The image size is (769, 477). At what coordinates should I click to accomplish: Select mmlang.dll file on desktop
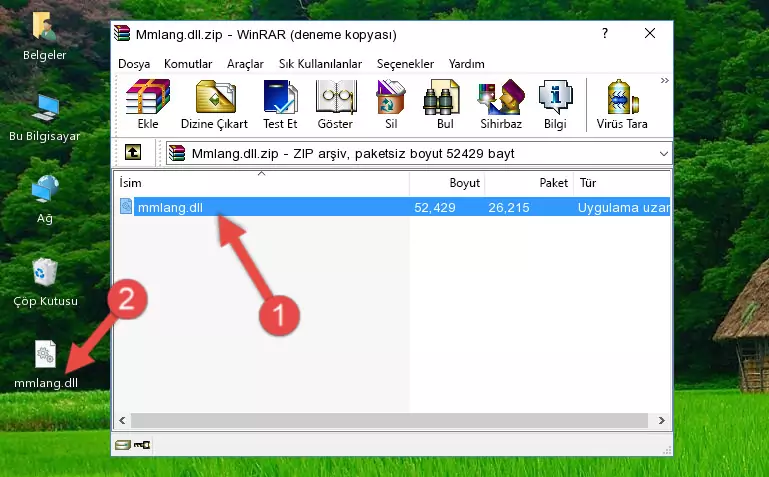(46, 365)
